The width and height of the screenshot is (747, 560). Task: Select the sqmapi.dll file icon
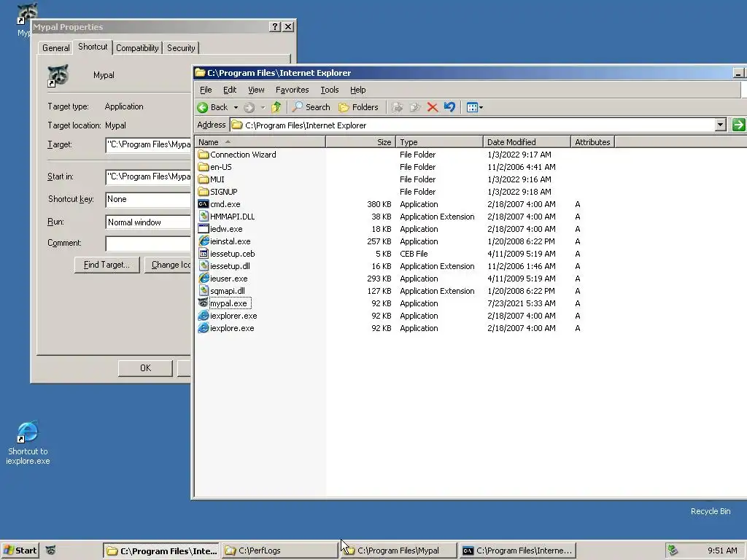[204, 291]
